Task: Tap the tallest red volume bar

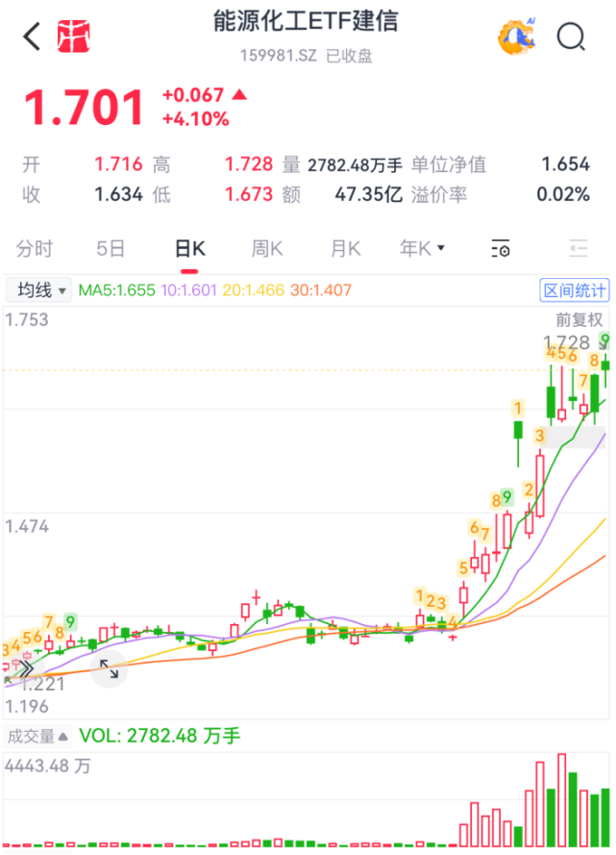Action: pyautogui.click(x=561, y=799)
